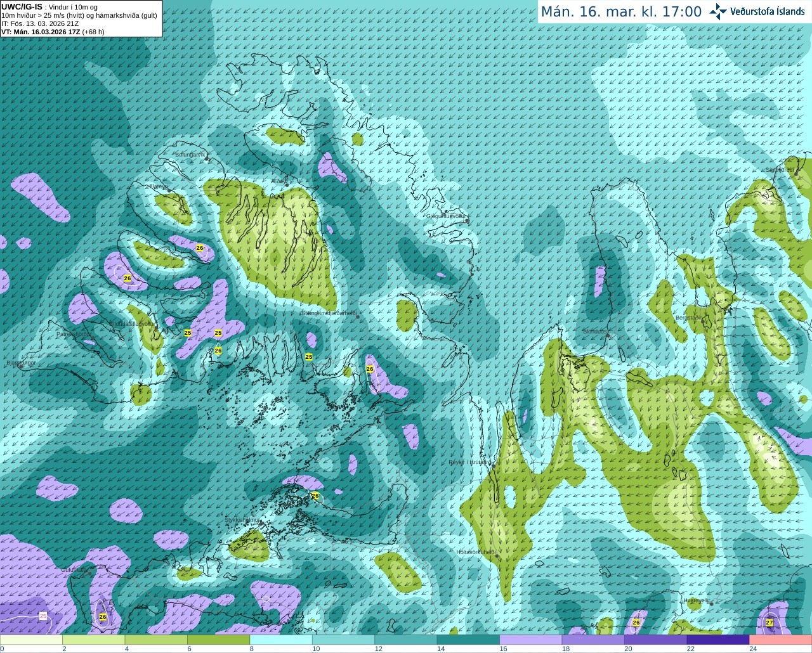Select the violet 20–22 m/s legend swatch
The width and height of the screenshot is (812, 653).
coord(656,640)
